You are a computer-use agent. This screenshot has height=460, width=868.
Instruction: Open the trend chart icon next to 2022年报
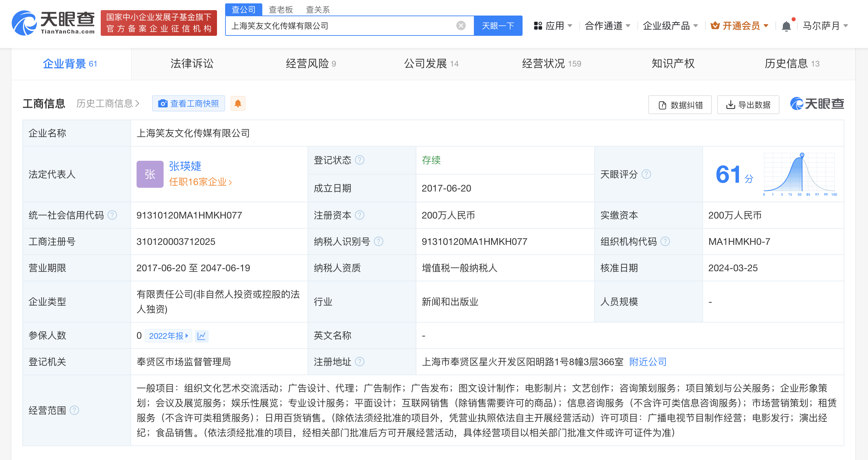point(202,336)
